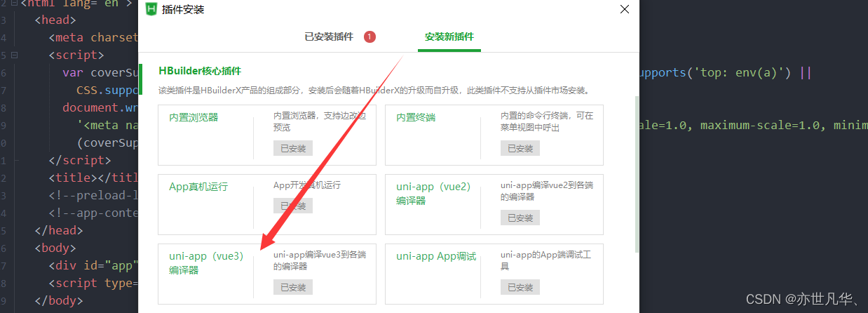Click 已安装 button under 内置终端
The height and width of the screenshot is (313, 868).
click(x=520, y=148)
